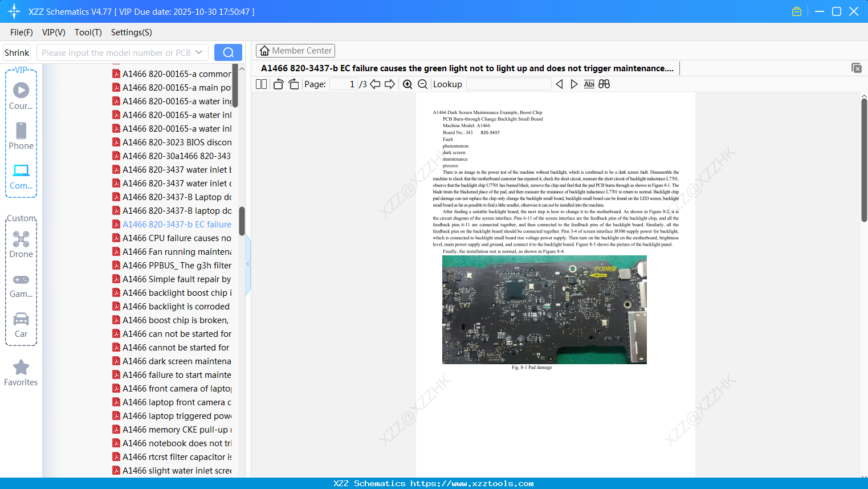Screen dimensions: 868x489
Task: Zoom in on the document
Action: point(407,84)
